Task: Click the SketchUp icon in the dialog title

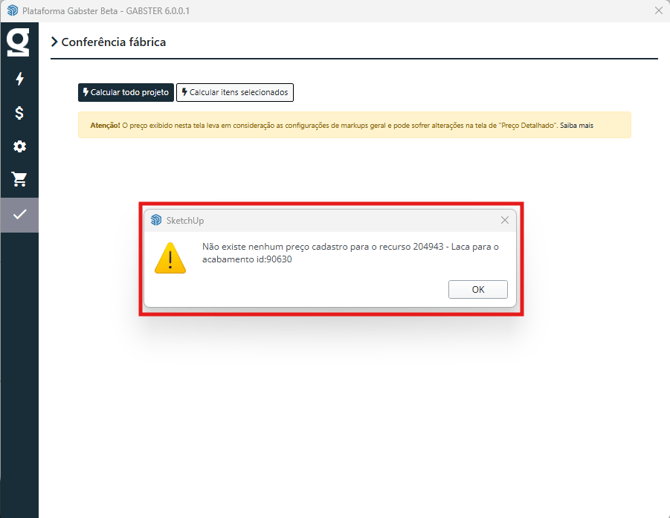Action: pos(156,220)
